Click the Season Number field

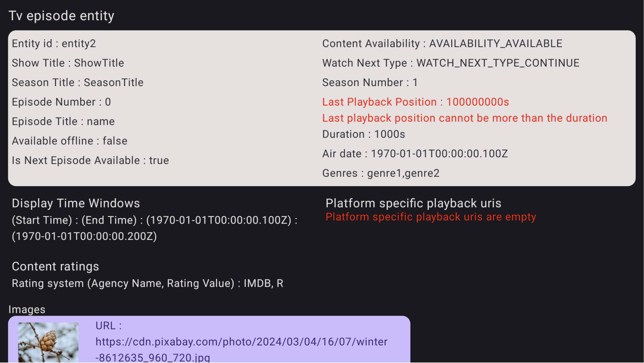370,83
